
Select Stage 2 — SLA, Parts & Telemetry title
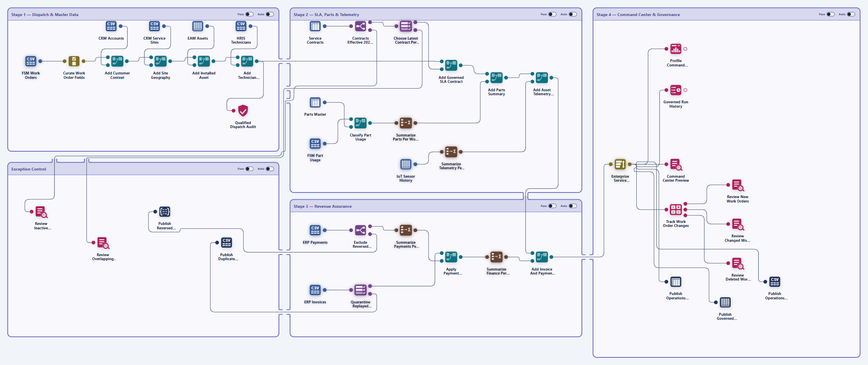click(x=326, y=15)
